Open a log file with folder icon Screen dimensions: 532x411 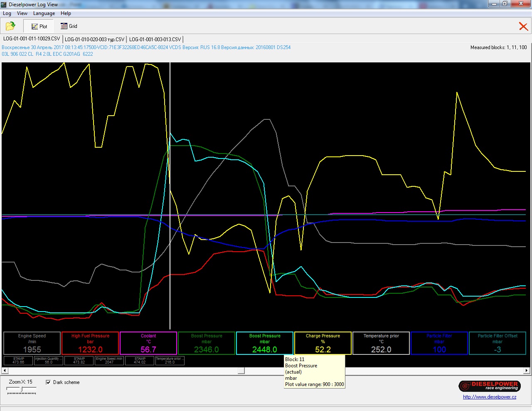10,26
